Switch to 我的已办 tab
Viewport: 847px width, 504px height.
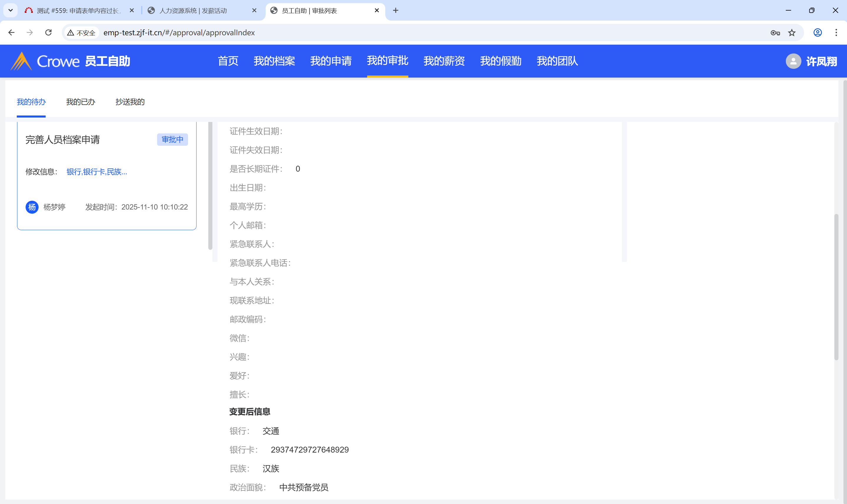(x=81, y=102)
